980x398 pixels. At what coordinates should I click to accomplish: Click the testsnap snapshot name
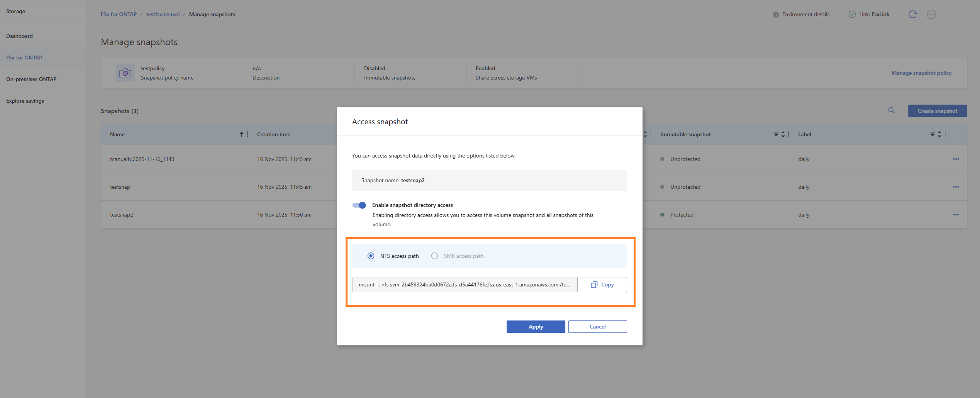click(120, 187)
